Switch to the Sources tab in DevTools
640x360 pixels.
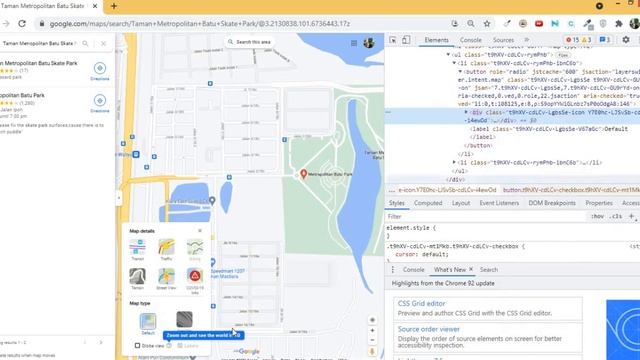pyautogui.click(x=503, y=40)
